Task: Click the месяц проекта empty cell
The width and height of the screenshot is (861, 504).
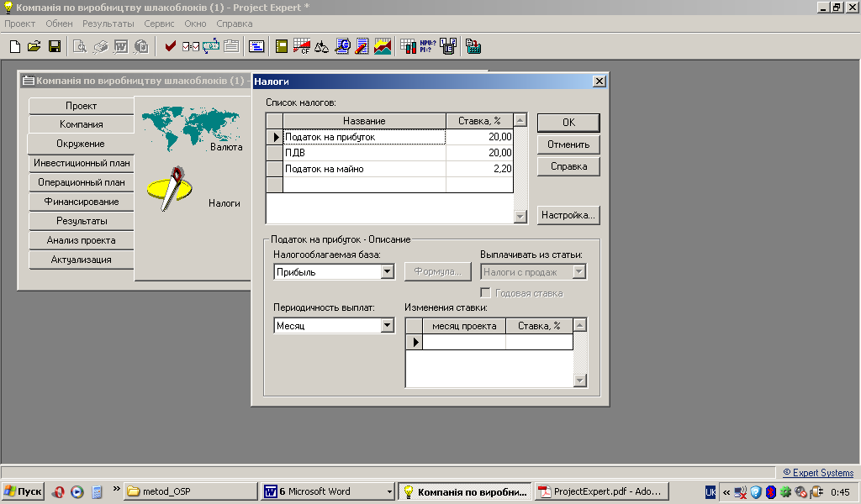Action: 464,342
